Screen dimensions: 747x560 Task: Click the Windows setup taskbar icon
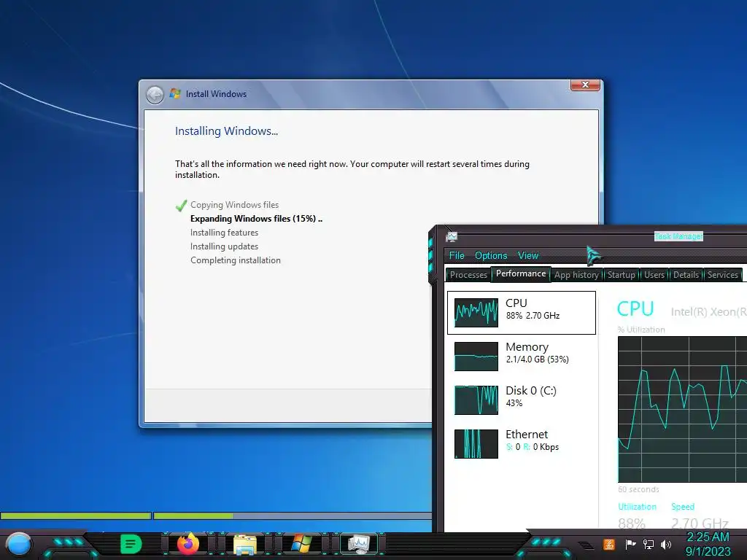click(301, 544)
